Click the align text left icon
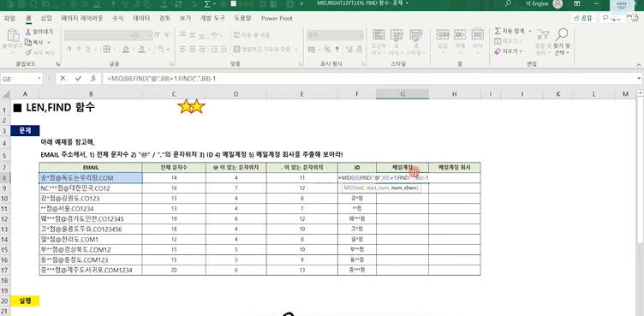The image size is (644, 316). pyautogui.click(x=183, y=50)
